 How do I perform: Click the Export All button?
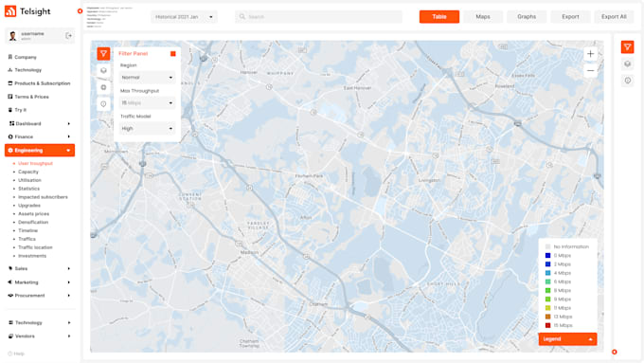[614, 17]
